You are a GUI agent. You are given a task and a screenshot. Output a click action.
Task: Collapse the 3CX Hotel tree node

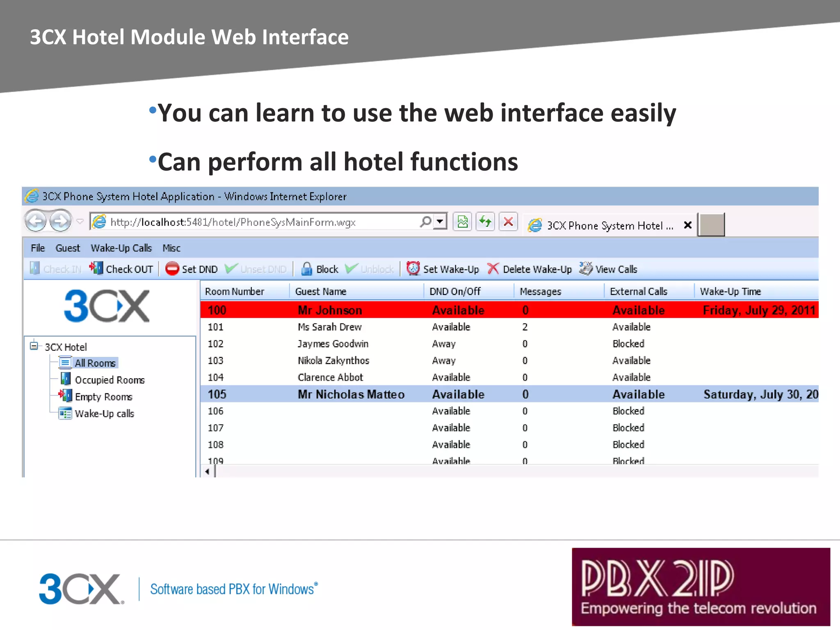pyautogui.click(x=34, y=346)
